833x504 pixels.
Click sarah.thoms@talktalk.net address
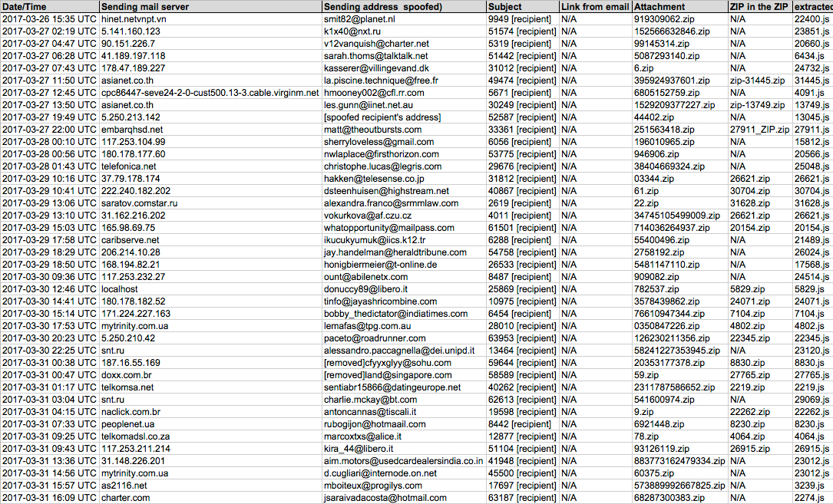(x=404, y=56)
